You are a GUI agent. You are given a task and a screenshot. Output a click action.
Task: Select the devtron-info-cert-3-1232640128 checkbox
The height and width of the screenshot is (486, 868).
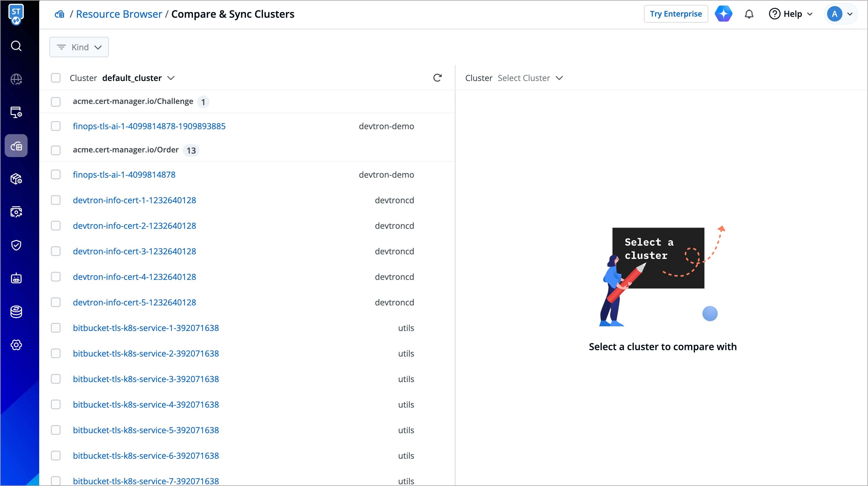(56, 251)
